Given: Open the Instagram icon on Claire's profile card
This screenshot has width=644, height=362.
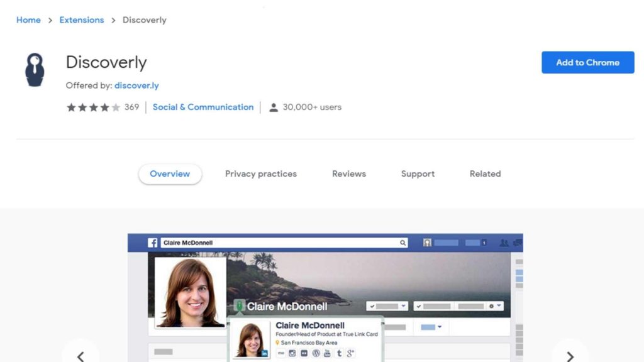Looking at the screenshot, I should tap(292, 353).
